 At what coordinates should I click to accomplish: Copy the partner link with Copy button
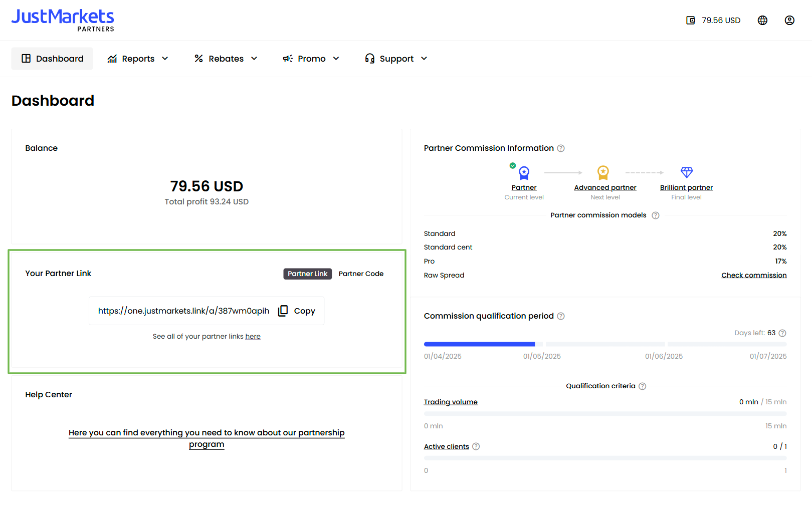(297, 311)
